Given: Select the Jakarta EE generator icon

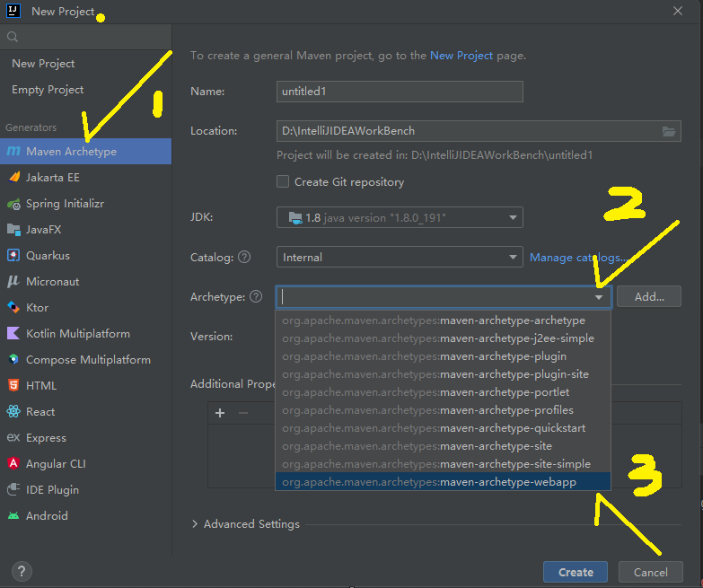Looking at the screenshot, I should (x=13, y=178).
